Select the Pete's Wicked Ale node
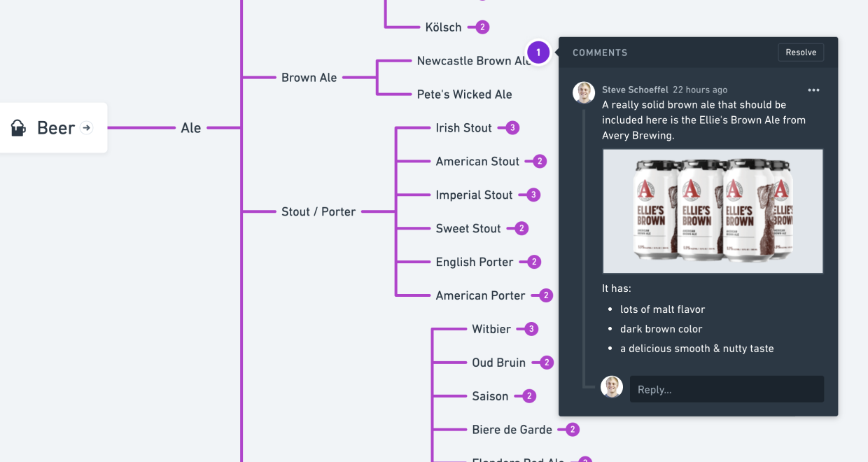 464,94
